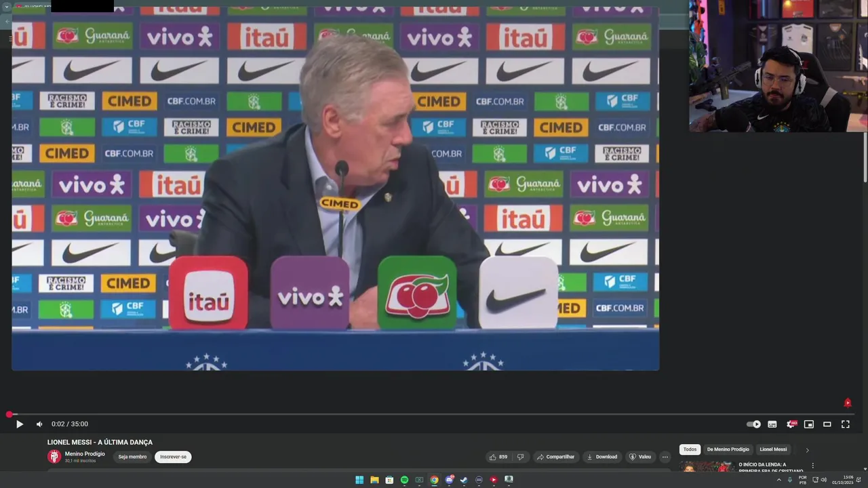Open the three-dot more actions menu

click(x=665, y=457)
